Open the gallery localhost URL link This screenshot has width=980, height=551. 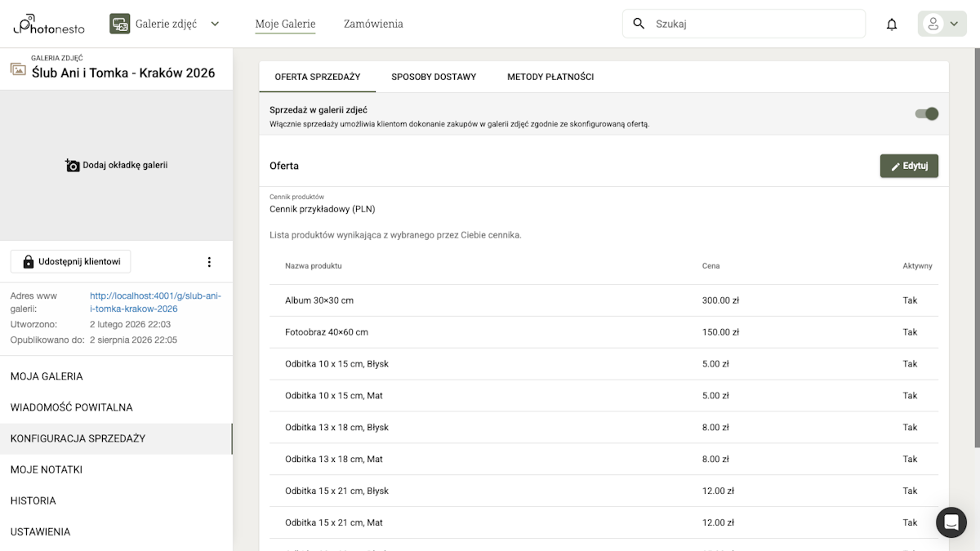155,302
